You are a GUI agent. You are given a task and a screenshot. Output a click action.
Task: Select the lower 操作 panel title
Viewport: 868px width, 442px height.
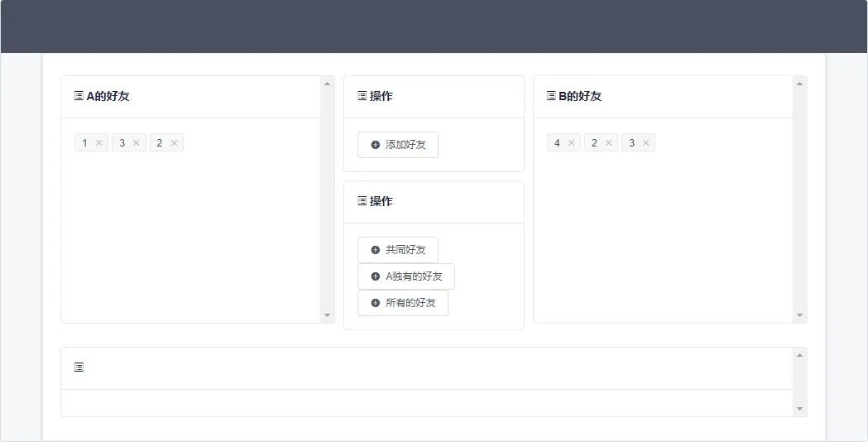pyautogui.click(x=381, y=201)
